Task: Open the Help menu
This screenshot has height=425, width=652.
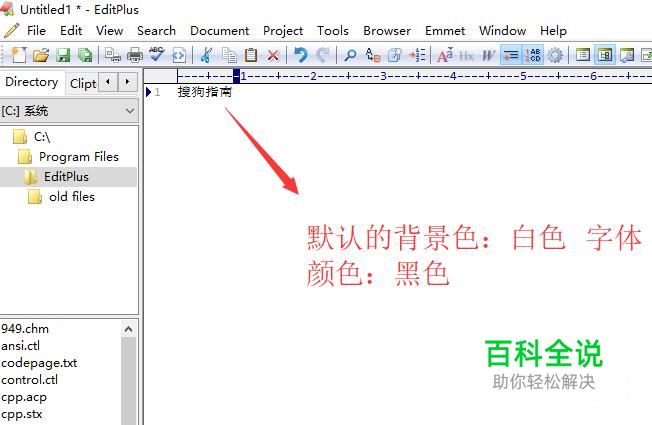Action: [553, 31]
